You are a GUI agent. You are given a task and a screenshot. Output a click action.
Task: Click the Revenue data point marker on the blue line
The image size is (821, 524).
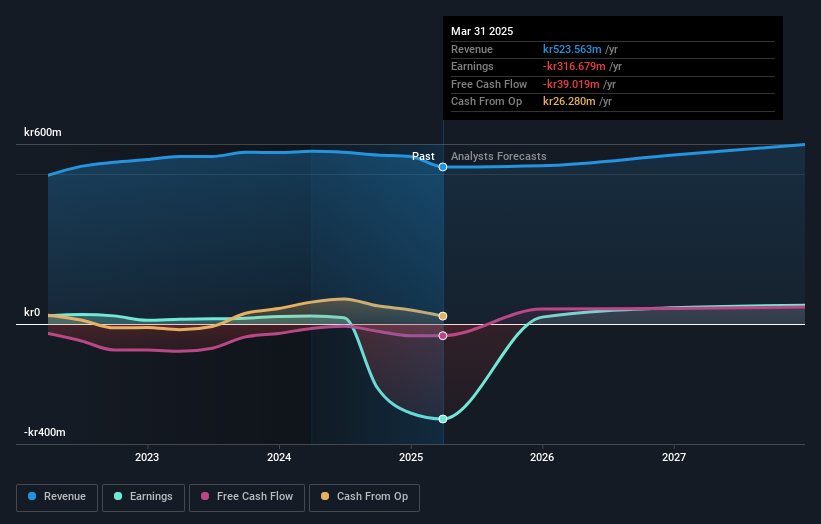click(443, 167)
